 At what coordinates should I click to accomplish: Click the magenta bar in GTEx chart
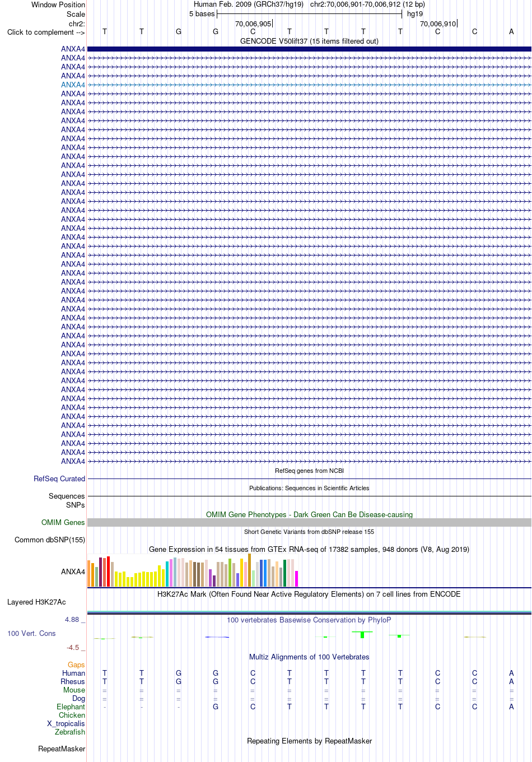point(296,579)
